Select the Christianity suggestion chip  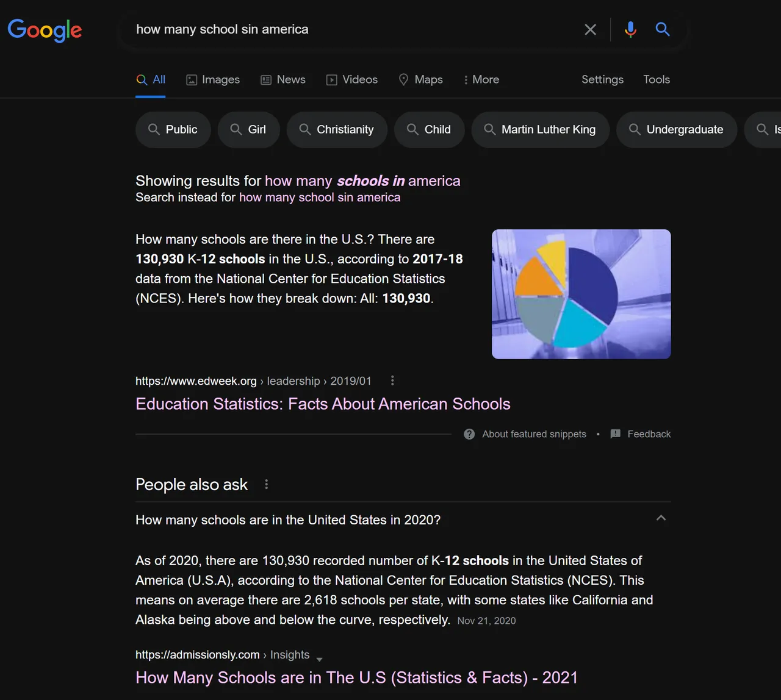pyautogui.click(x=337, y=129)
